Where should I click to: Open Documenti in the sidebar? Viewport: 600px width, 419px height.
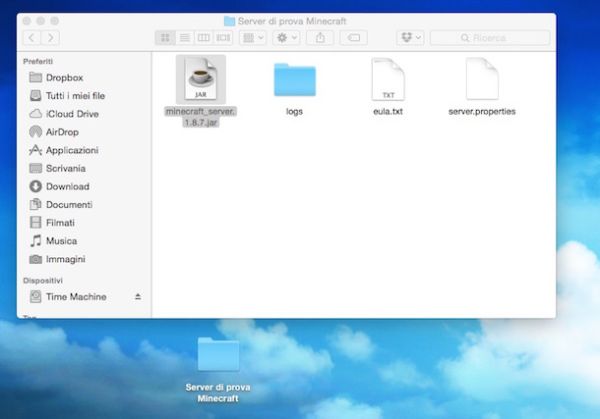click(84, 205)
